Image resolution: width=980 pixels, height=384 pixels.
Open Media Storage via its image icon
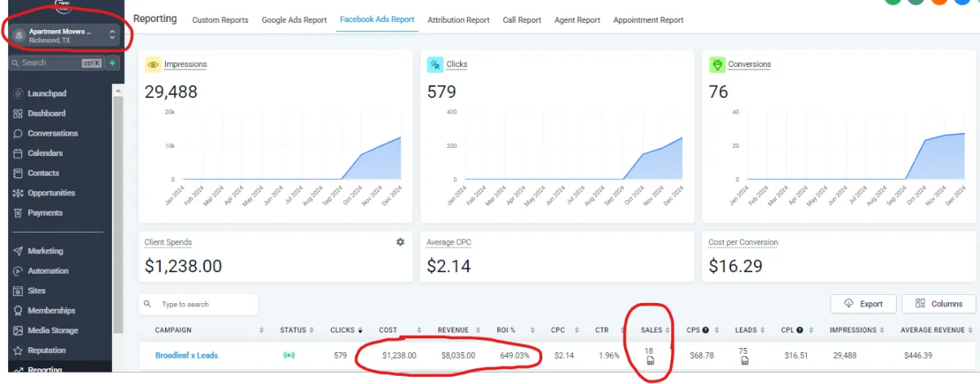(x=18, y=330)
